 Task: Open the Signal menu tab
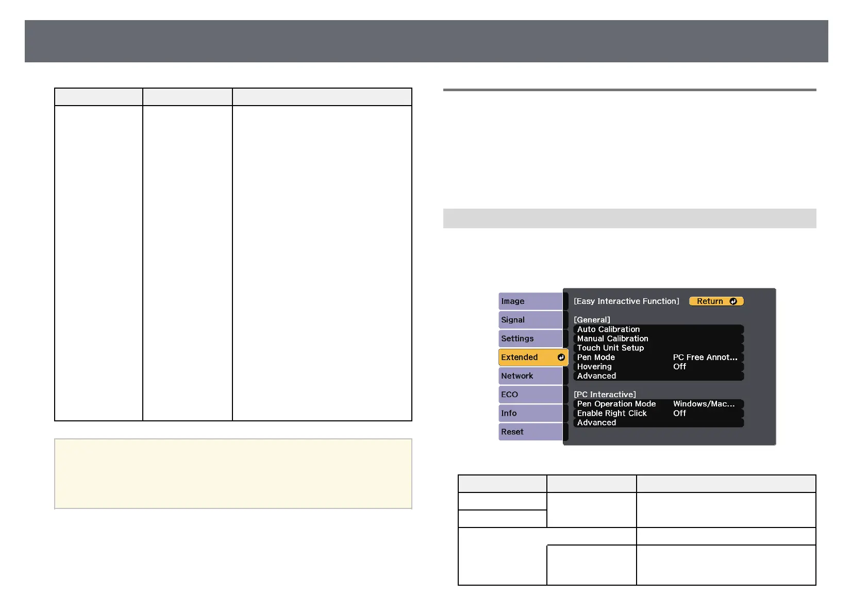[x=530, y=320]
